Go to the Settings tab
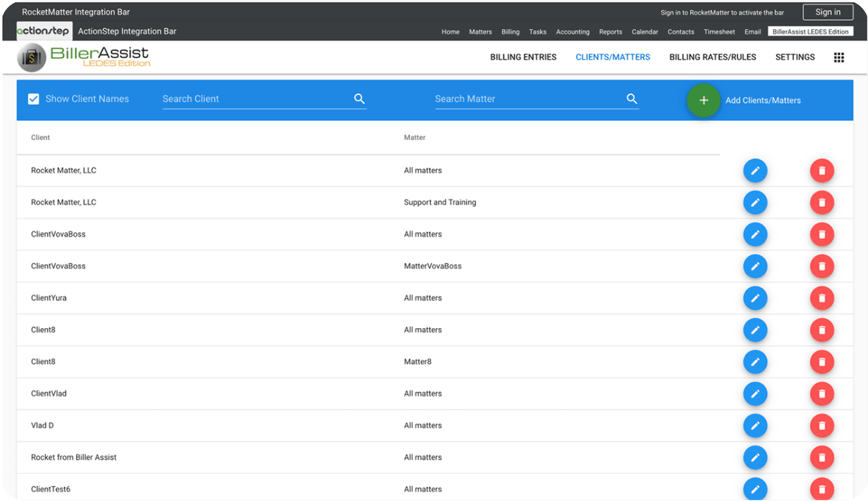Image resolution: width=868 pixels, height=501 pixels. [x=795, y=57]
